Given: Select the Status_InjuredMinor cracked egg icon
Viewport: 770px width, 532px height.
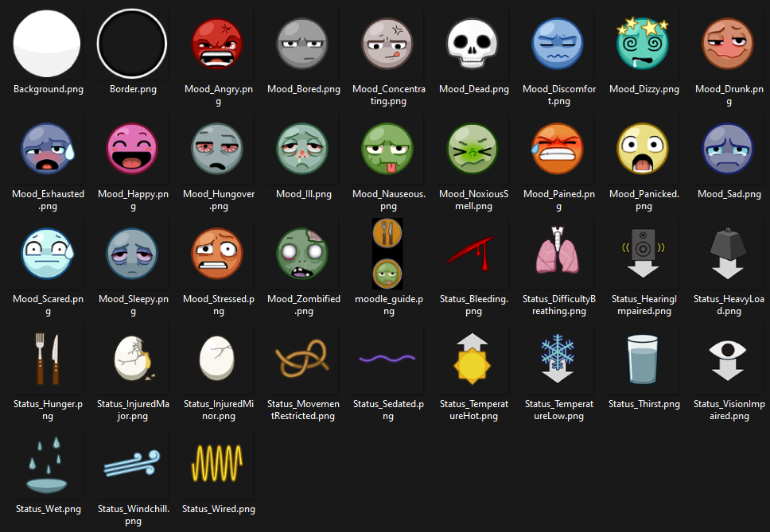Looking at the screenshot, I should coord(217,359).
